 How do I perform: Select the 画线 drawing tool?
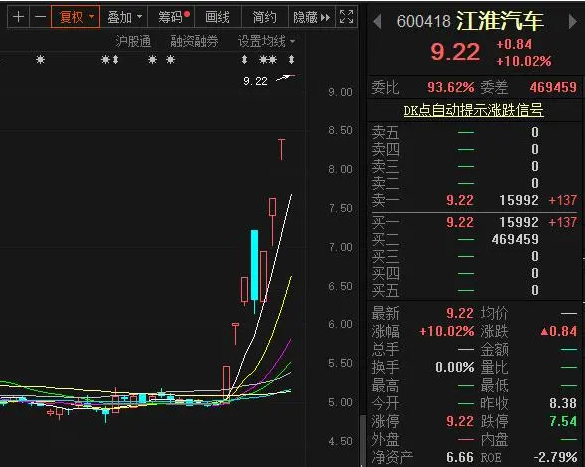click(218, 17)
